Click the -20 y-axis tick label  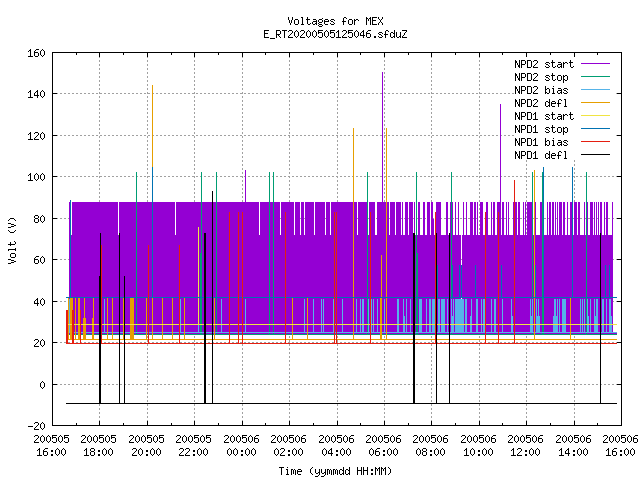pyautogui.click(x=36, y=426)
